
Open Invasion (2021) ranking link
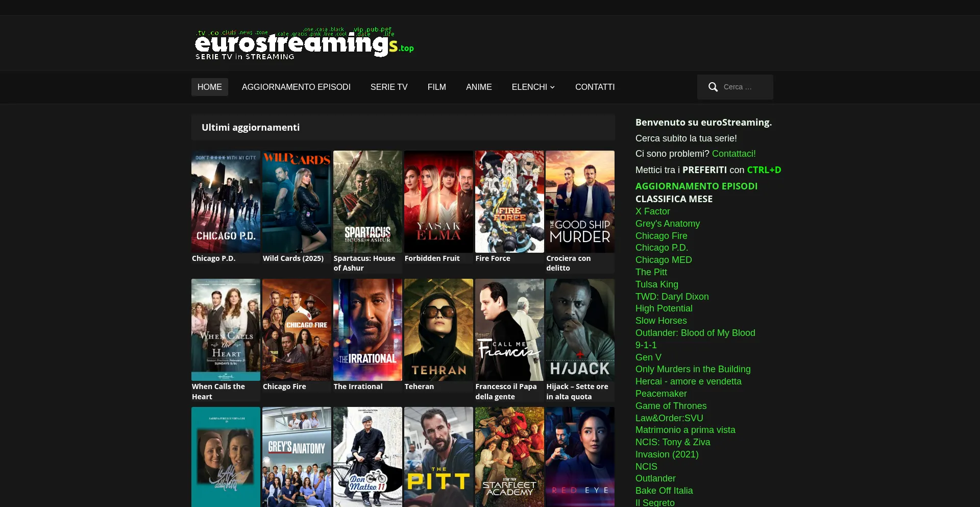click(667, 454)
